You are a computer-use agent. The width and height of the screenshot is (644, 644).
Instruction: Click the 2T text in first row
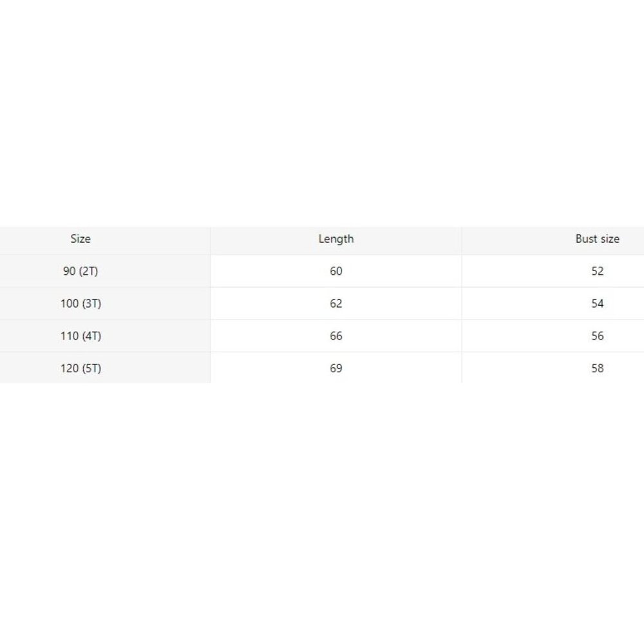89,271
